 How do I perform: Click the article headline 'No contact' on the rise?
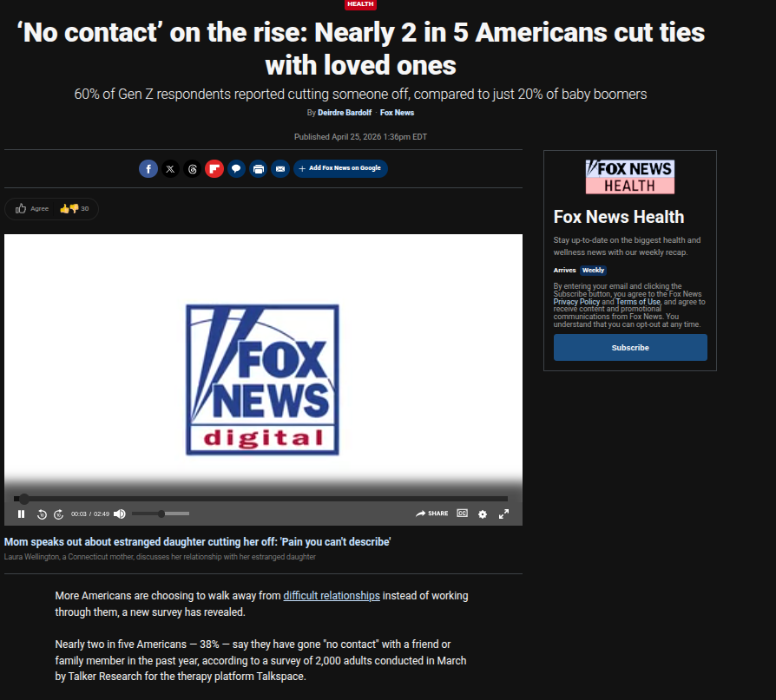point(360,49)
